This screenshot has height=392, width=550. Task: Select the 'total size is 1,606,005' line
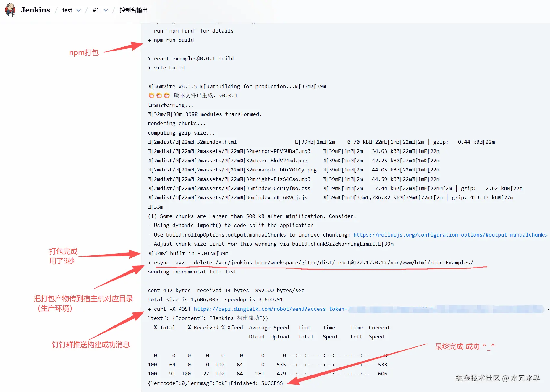(215, 299)
